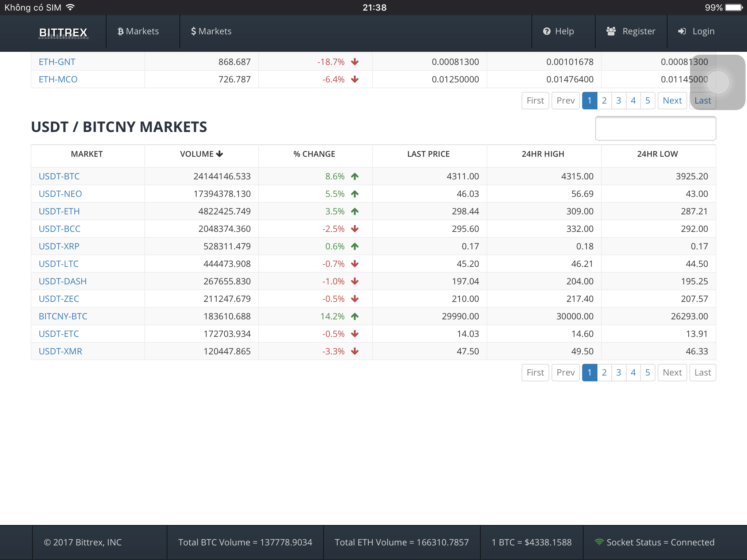Sort by 24HR High column header
The image size is (747, 560).
543,154
